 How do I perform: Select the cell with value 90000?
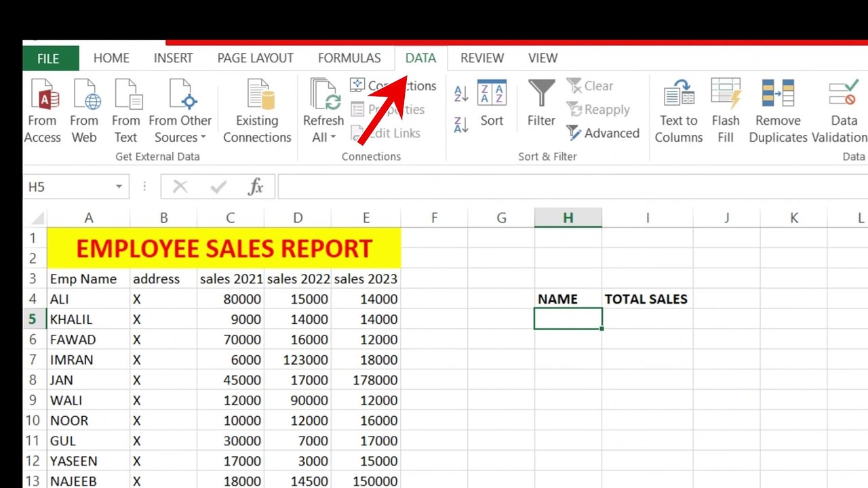tap(298, 401)
